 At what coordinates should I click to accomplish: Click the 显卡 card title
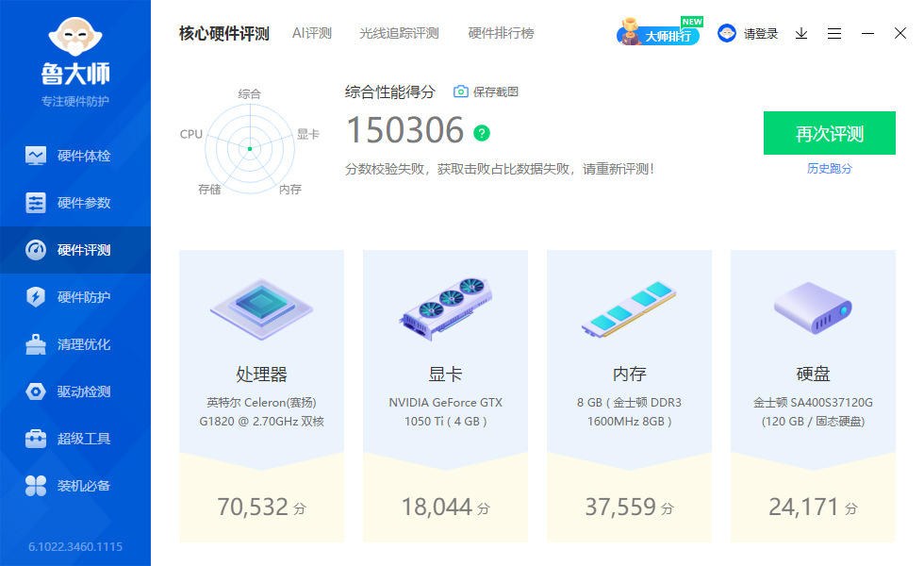445,374
